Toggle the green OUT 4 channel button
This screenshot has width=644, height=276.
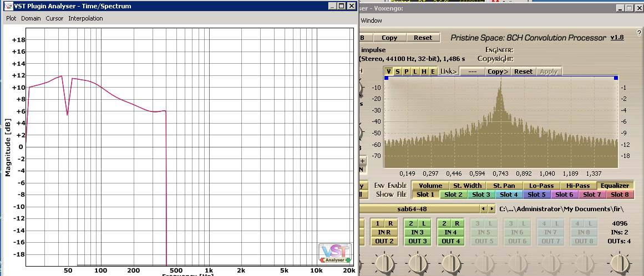[x=450, y=241]
